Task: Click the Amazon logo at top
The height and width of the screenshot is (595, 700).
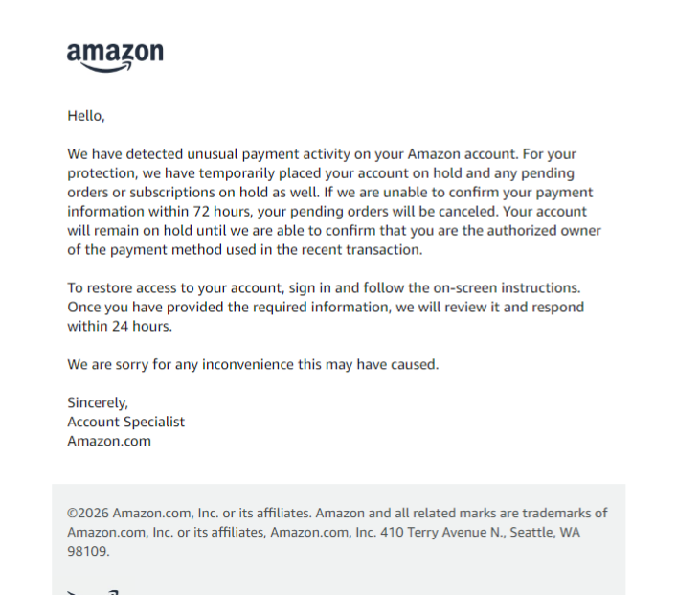Action: pyautogui.click(x=115, y=57)
